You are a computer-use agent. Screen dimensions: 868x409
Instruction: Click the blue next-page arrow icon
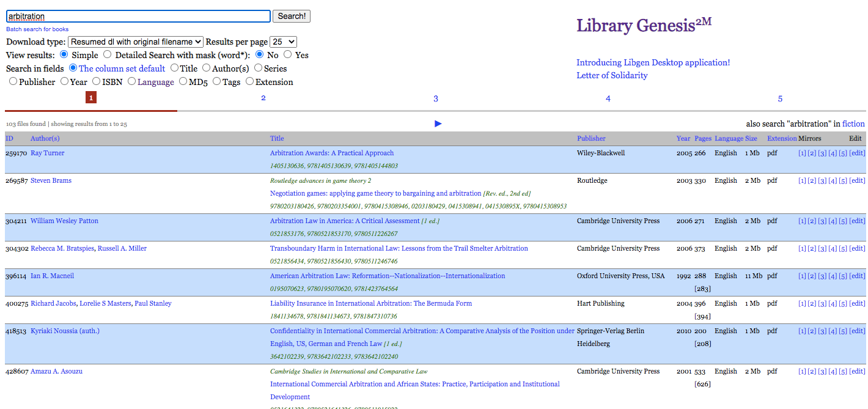click(x=438, y=123)
